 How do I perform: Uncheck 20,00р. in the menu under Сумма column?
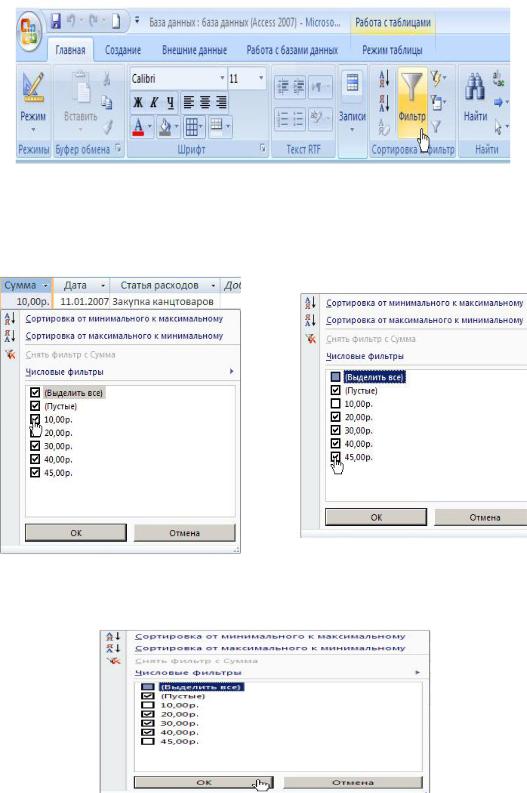[35, 432]
